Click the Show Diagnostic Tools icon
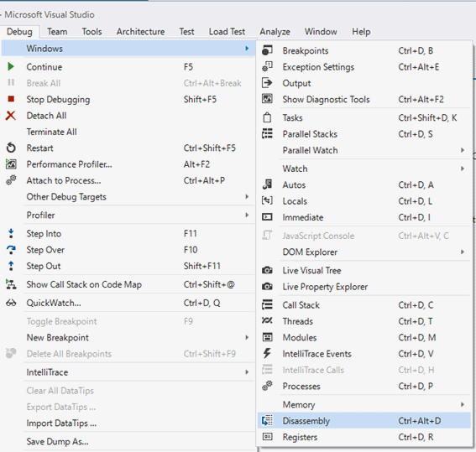The image size is (476, 452). [x=267, y=99]
